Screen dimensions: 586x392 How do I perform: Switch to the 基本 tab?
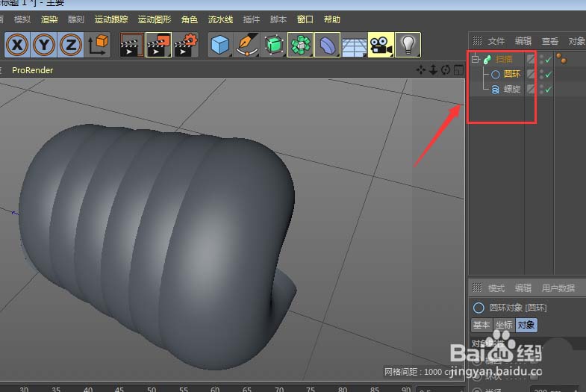(481, 326)
